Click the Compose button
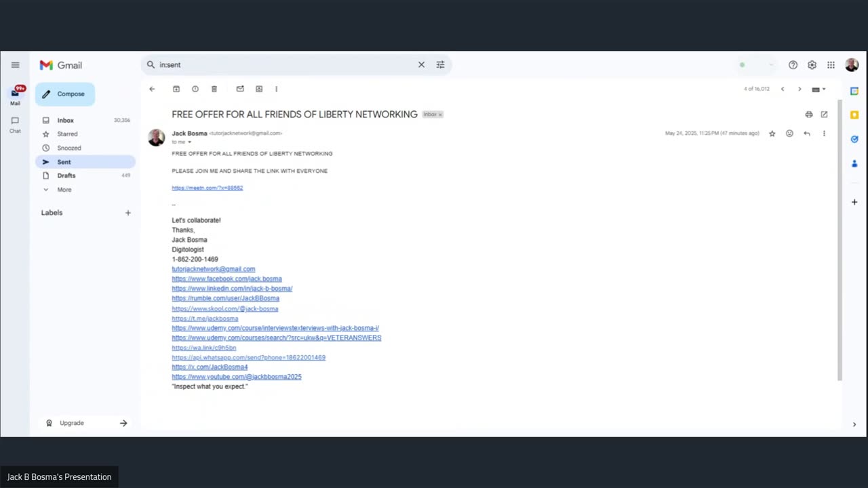Screen dimensions: 868x488 point(65,94)
